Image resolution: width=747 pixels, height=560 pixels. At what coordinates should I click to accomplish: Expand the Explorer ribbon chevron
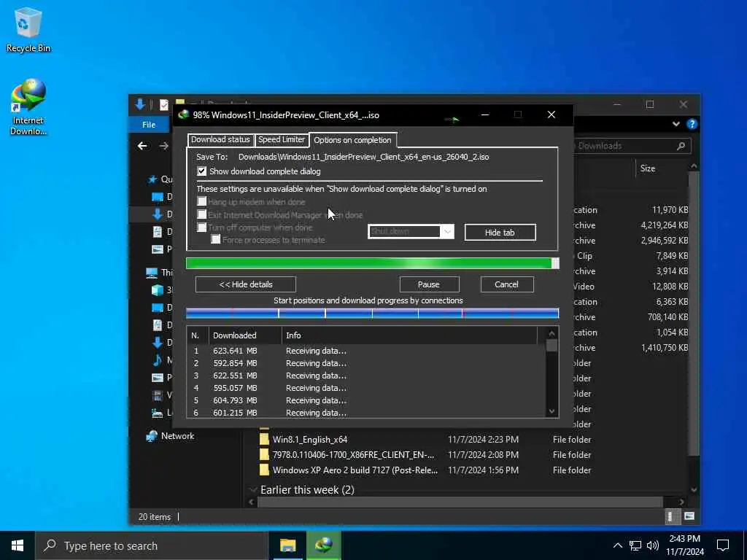[x=676, y=124]
